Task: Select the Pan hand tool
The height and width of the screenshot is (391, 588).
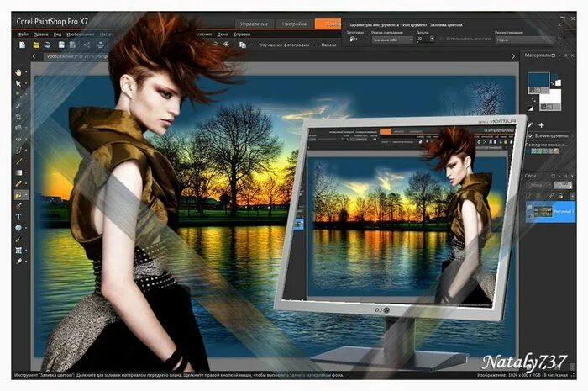Action: pyautogui.click(x=18, y=72)
